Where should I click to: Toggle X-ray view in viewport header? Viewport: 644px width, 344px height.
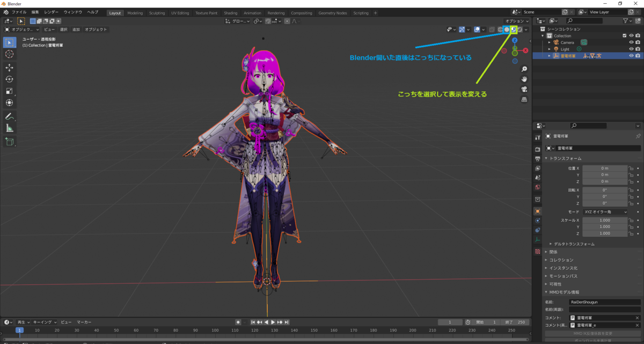[492, 30]
